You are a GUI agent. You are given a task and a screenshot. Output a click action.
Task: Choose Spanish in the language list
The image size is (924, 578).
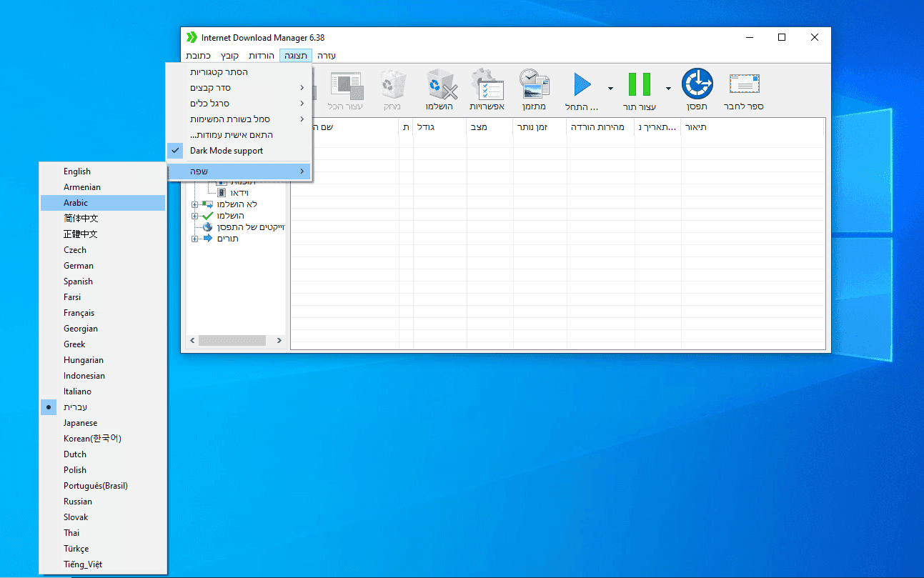[x=103, y=281]
